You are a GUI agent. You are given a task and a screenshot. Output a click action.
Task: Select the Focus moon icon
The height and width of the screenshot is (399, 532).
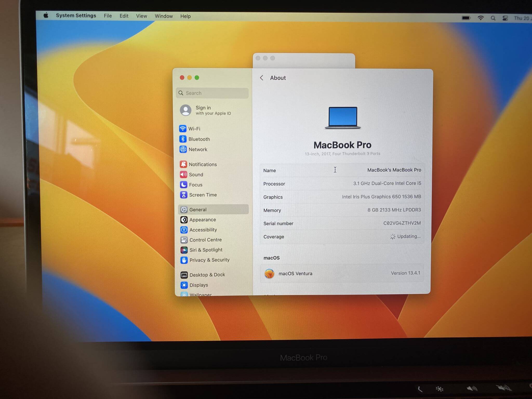click(x=183, y=184)
